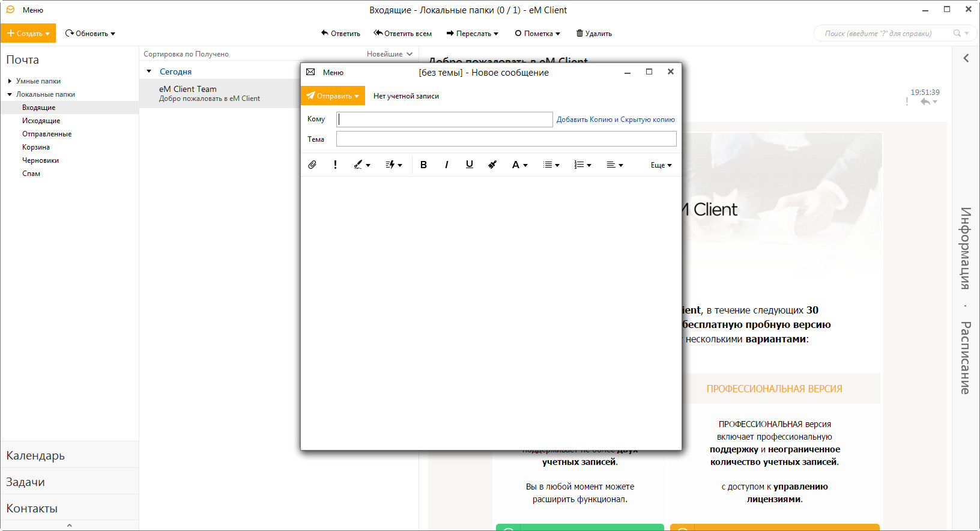Open the search options dropdown arrow
Viewport: 980px width, 531px height.
pos(967,34)
